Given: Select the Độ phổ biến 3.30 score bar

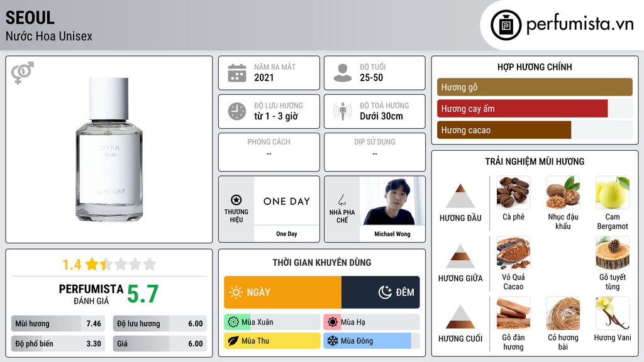Looking at the screenshot, I should [x=58, y=344].
